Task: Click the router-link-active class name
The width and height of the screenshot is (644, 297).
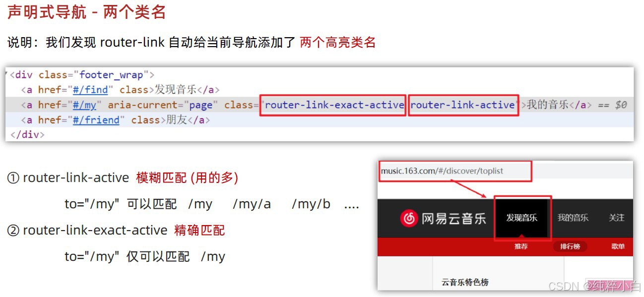Action: tap(462, 105)
